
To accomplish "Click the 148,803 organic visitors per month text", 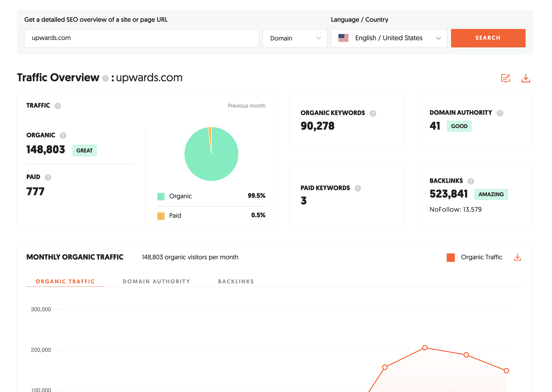I will [190, 257].
